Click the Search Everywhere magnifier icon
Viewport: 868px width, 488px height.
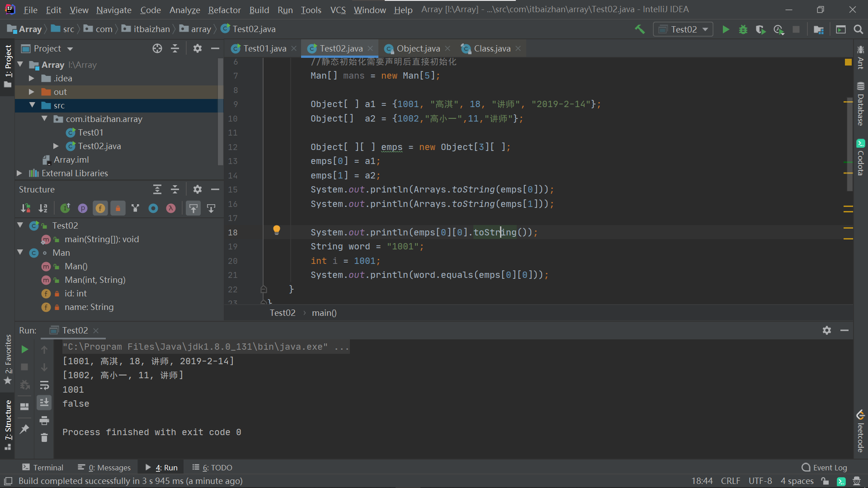click(858, 29)
